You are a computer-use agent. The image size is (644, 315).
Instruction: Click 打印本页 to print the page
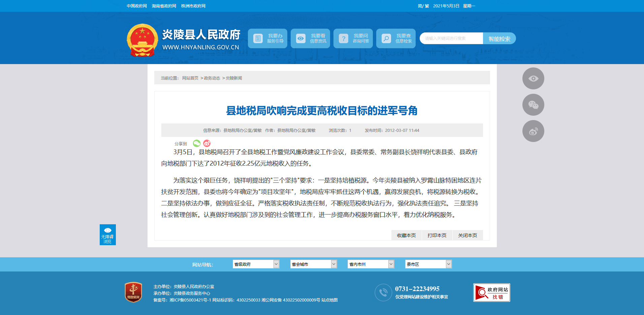437,235
